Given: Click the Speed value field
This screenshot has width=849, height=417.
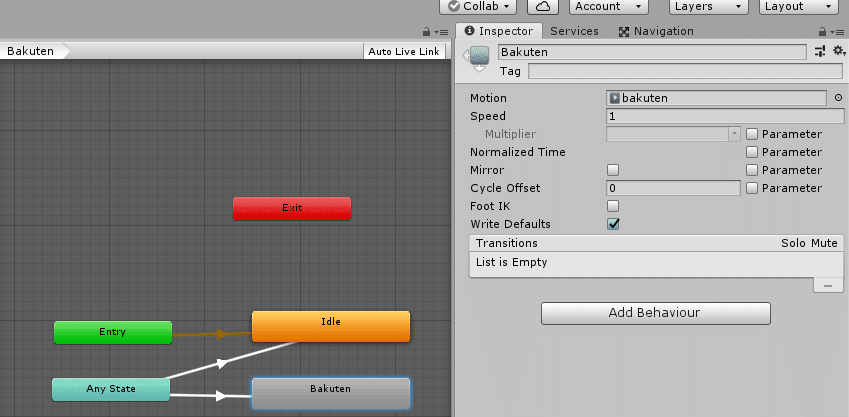Looking at the screenshot, I should [x=725, y=116].
